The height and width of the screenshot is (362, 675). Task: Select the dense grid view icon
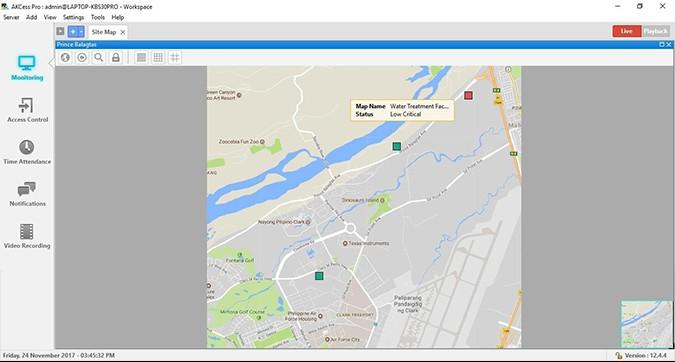pyautogui.click(x=141, y=57)
